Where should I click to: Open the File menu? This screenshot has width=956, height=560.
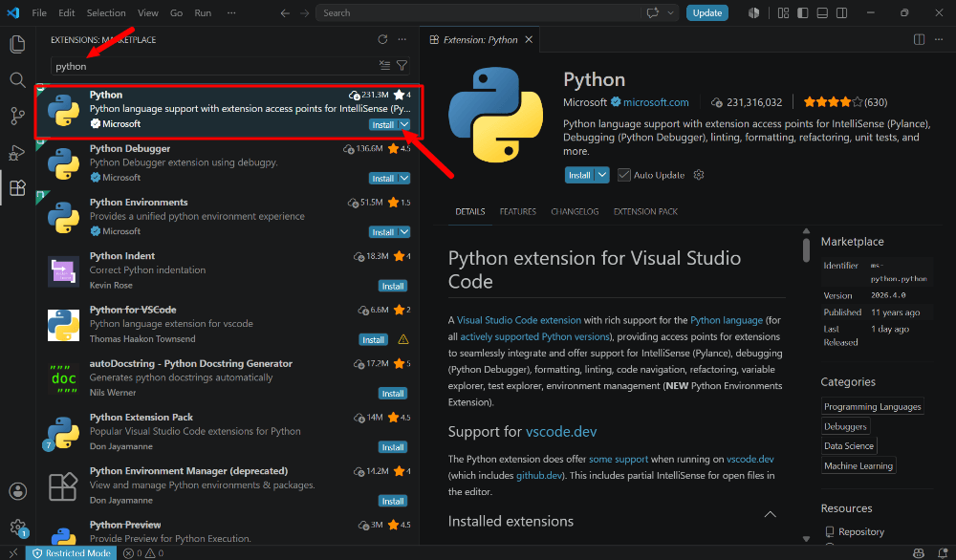[x=39, y=12]
